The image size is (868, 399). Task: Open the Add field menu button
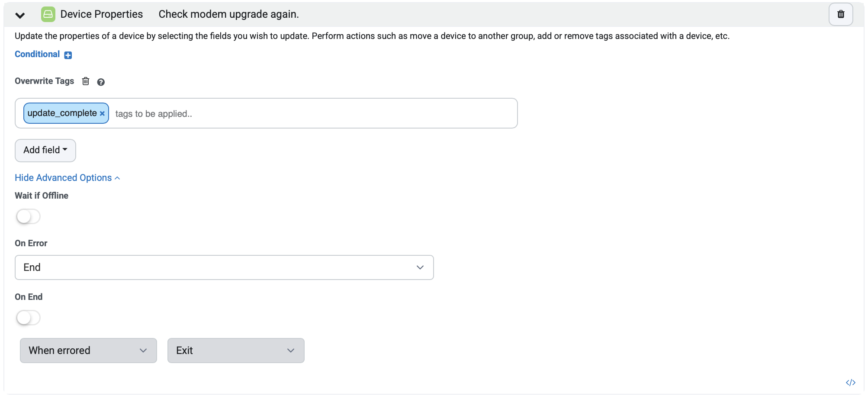click(x=45, y=150)
